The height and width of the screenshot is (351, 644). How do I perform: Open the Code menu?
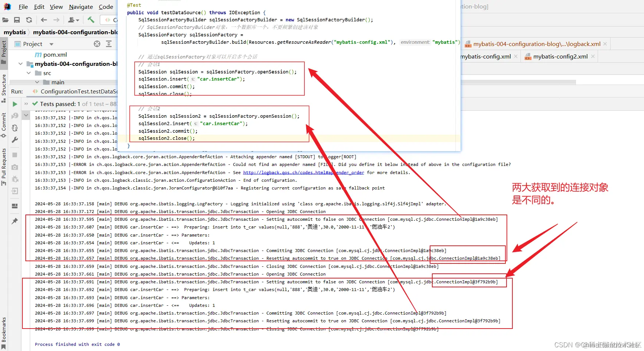(106, 7)
